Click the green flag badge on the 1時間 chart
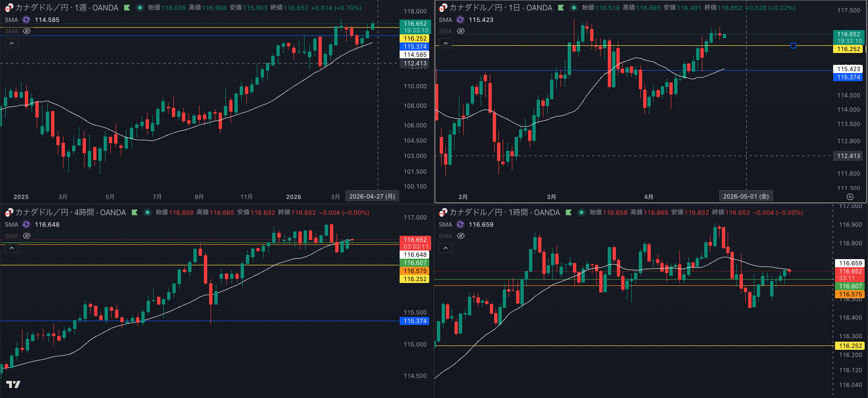The image size is (868, 398). click(569, 212)
